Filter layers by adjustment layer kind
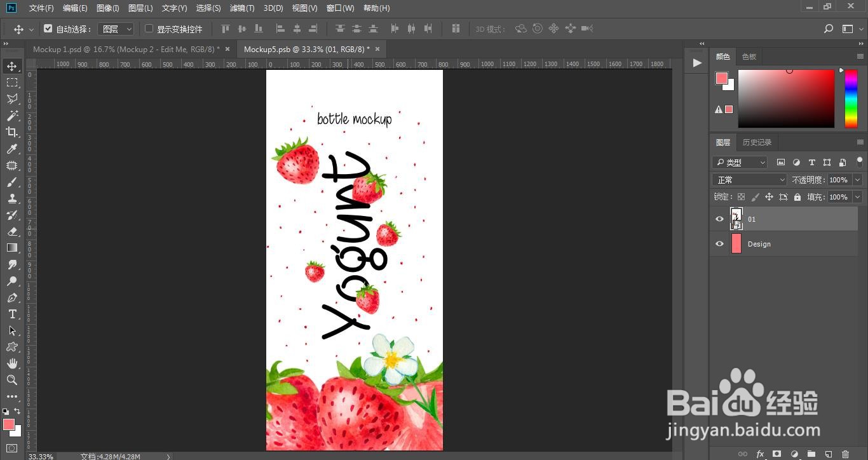Screen dimensions: 868x460 [x=796, y=163]
